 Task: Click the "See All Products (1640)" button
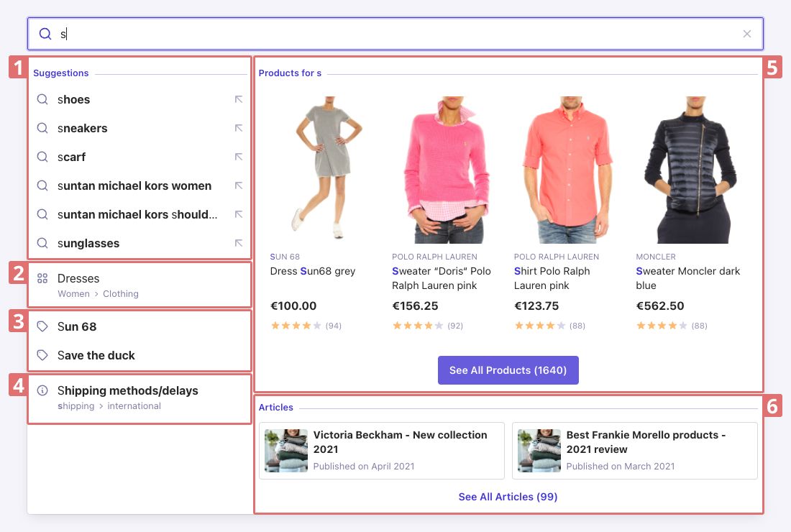point(508,370)
